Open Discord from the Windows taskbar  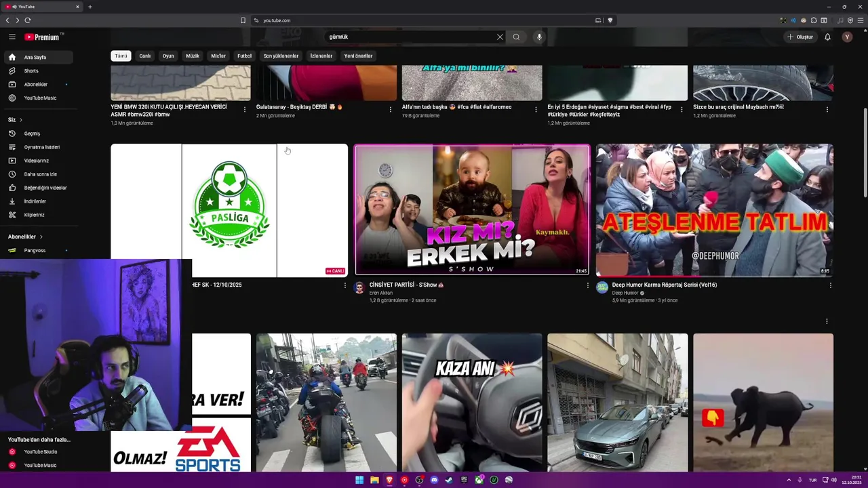[434, 480]
